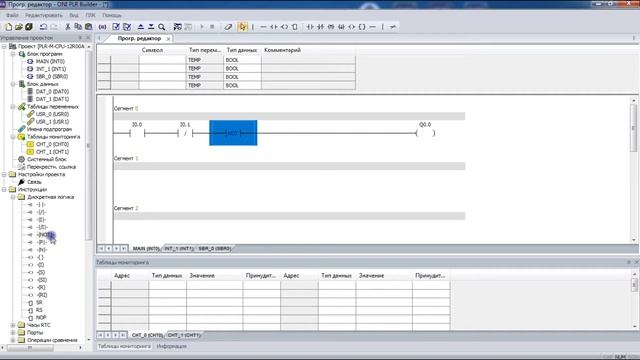
Task: Collapse the Настройки проекта node
Action: 4,174
